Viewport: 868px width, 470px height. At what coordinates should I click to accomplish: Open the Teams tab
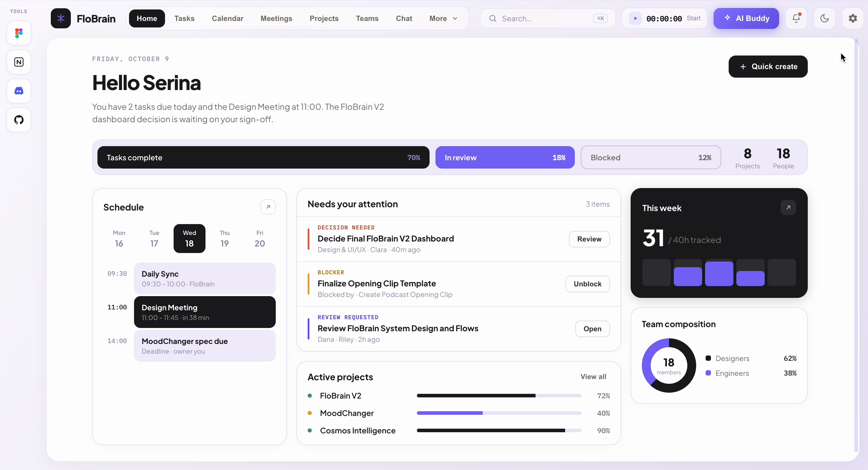[x=367, y=18]
